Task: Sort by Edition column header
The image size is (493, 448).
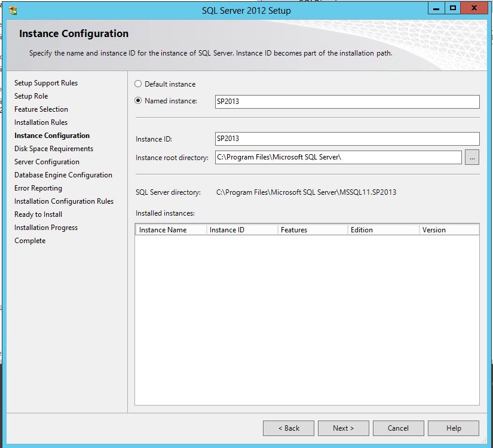Action: point(383,230)
